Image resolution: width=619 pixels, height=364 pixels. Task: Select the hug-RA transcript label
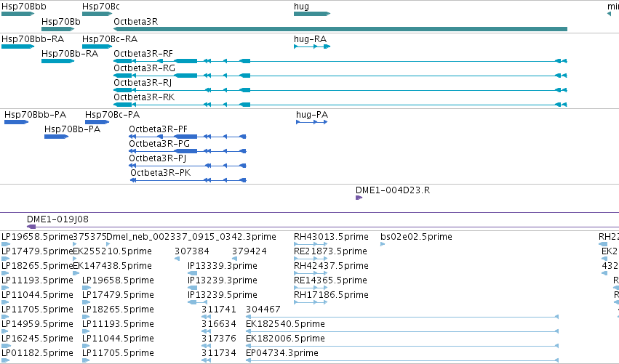tap(311, 39)
